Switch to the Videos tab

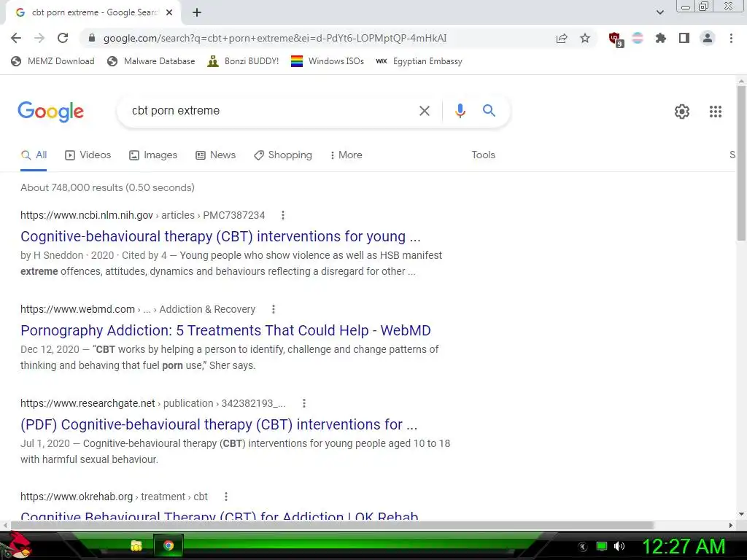click(88, 155)
